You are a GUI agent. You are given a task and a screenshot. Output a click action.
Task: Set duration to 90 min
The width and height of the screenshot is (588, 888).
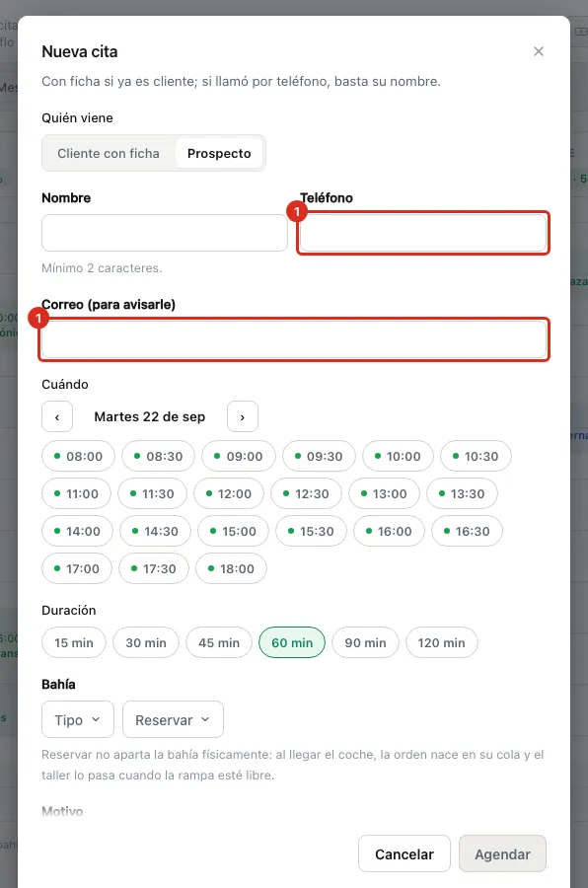(365, 642)
